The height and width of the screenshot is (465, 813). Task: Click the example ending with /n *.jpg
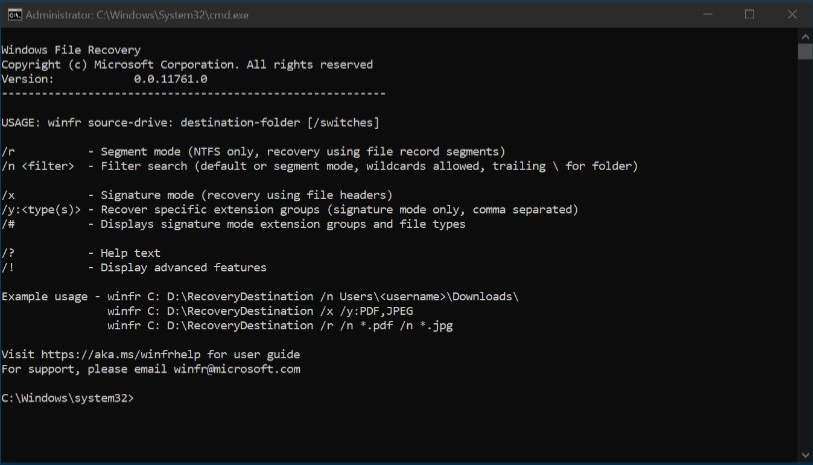(x=280, y=326)
